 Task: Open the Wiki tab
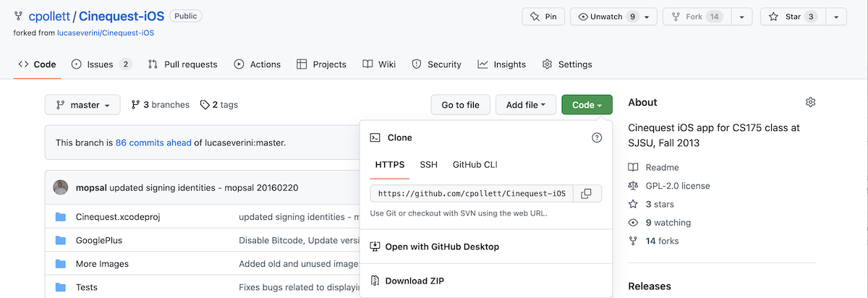pyautogui.click(x=379, y=64)
